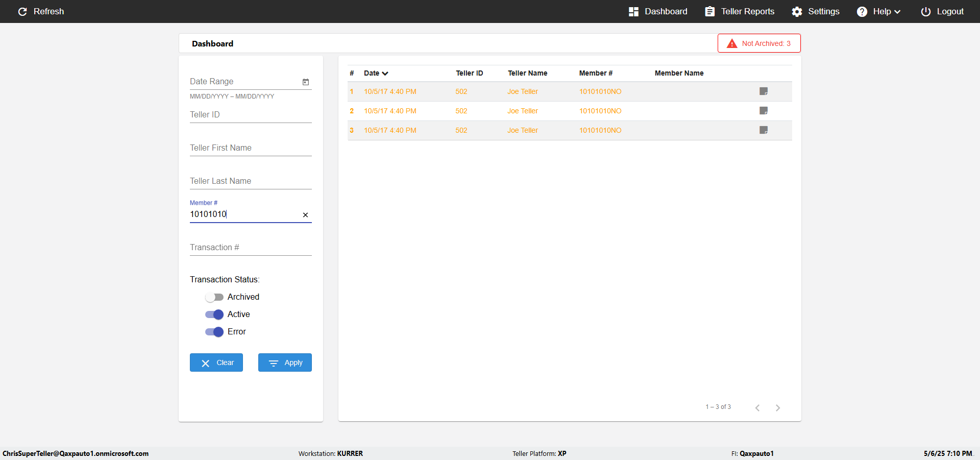
Task: Select row 3 date 10/5/17 4:40 PM
Action: 390,130
